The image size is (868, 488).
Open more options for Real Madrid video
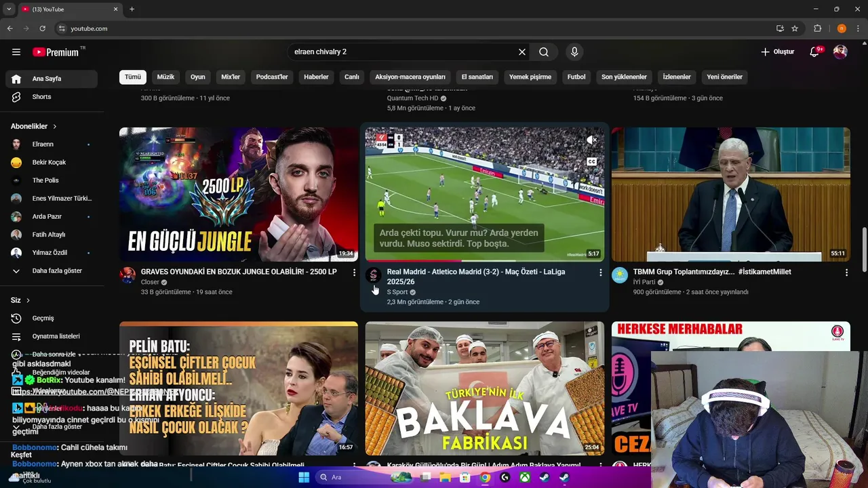[x=600, y=272]
